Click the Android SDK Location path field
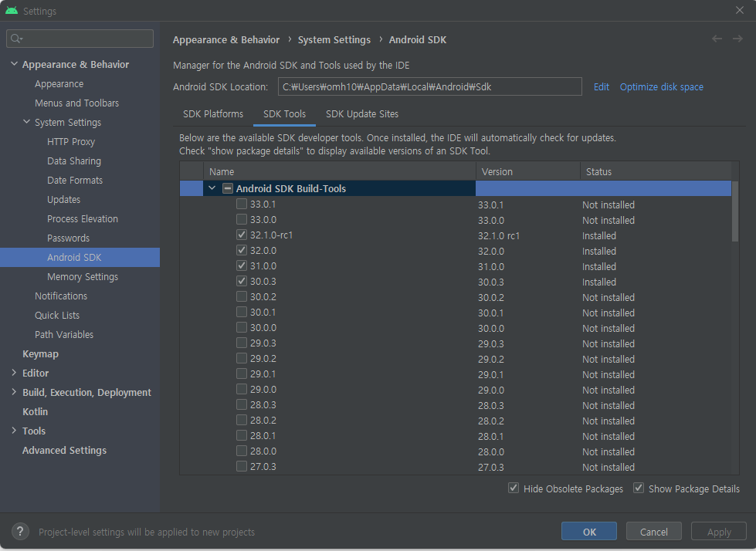This screenshot has width=756, height=551. click(x=430, y=86)
